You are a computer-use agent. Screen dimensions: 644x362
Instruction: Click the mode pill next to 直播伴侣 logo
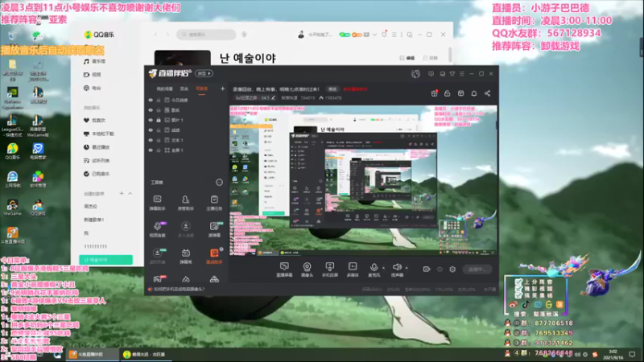coord(204,73)
